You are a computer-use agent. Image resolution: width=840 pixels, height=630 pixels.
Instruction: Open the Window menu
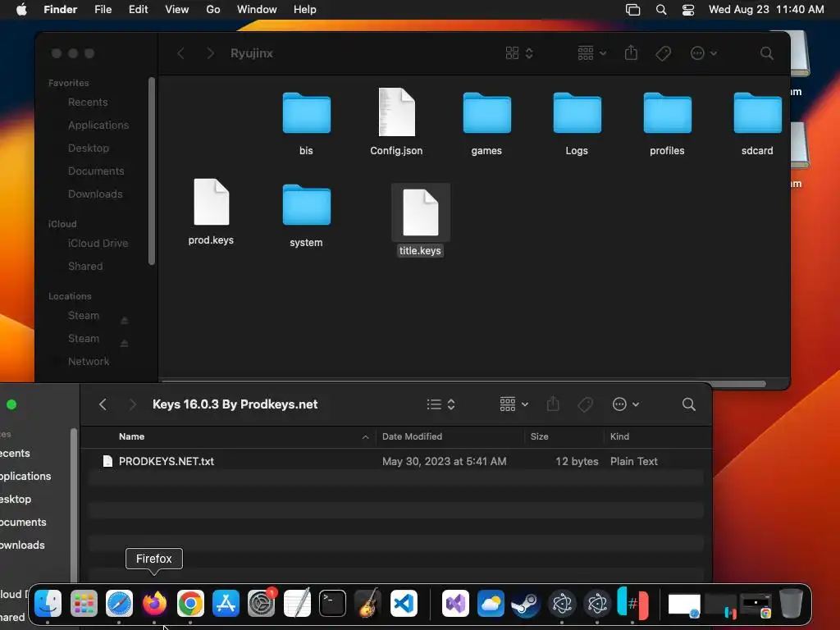click(x=257, y=10)
